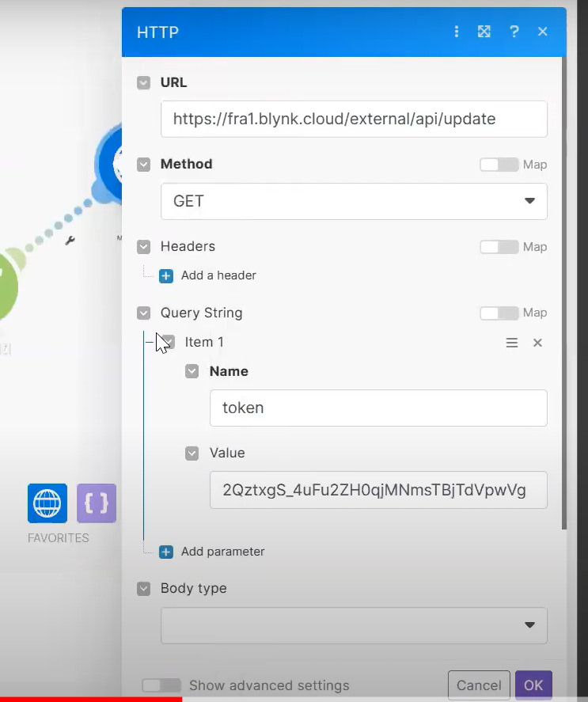
Task: Click into the URL input field
Action: [x=354, y=119]
